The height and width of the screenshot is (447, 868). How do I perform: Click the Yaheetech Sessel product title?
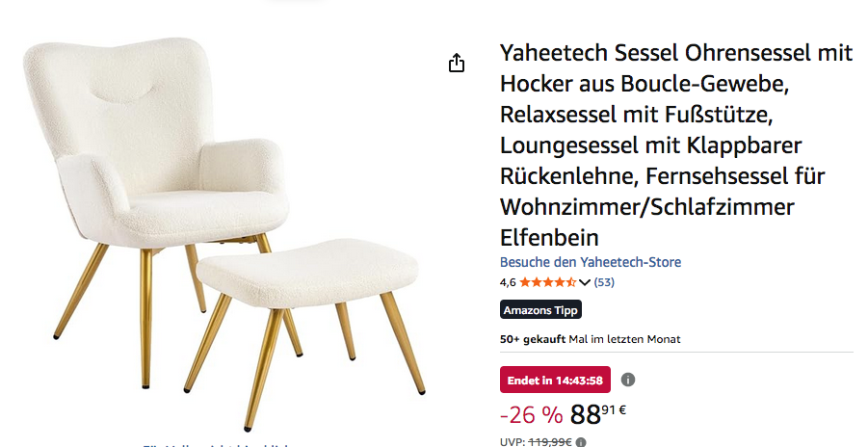click(x=675, y=145)
